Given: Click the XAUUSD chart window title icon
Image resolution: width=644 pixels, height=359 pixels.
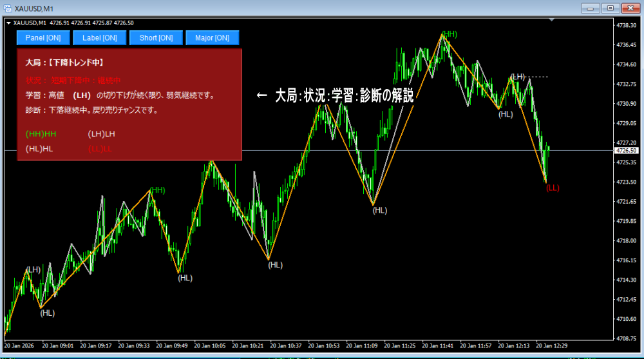Looking at the screenshot, I should pos(8,8).
